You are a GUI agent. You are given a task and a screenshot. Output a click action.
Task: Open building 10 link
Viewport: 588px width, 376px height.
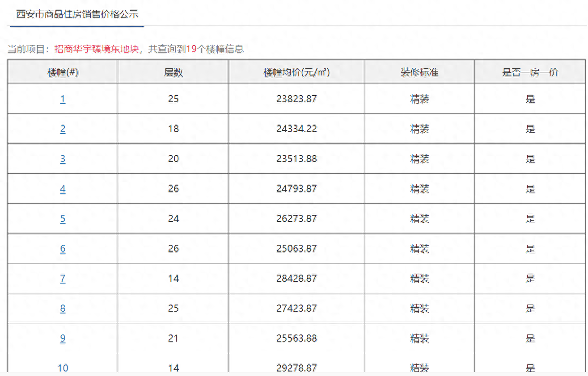63,368
